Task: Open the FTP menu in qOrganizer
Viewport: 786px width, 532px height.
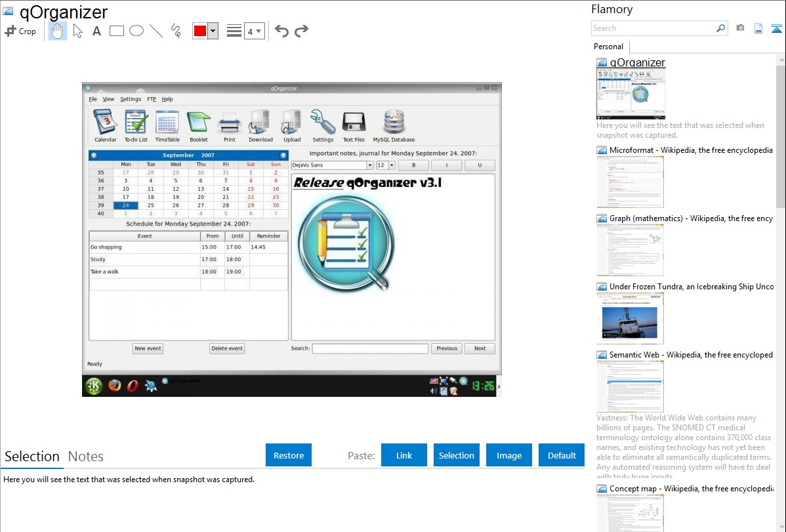Action: click(152, 99)
